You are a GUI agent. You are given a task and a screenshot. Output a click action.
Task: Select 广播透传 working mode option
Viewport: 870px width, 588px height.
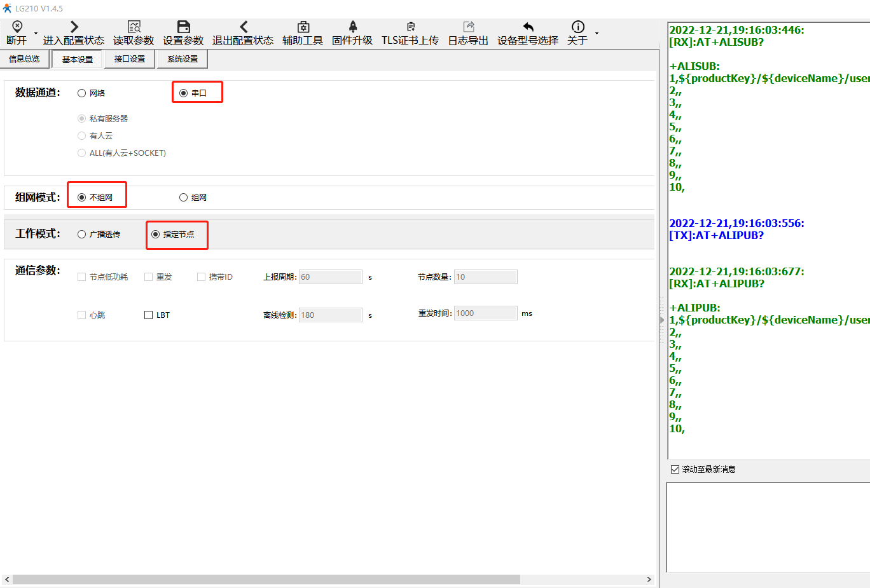coord(82,235)
